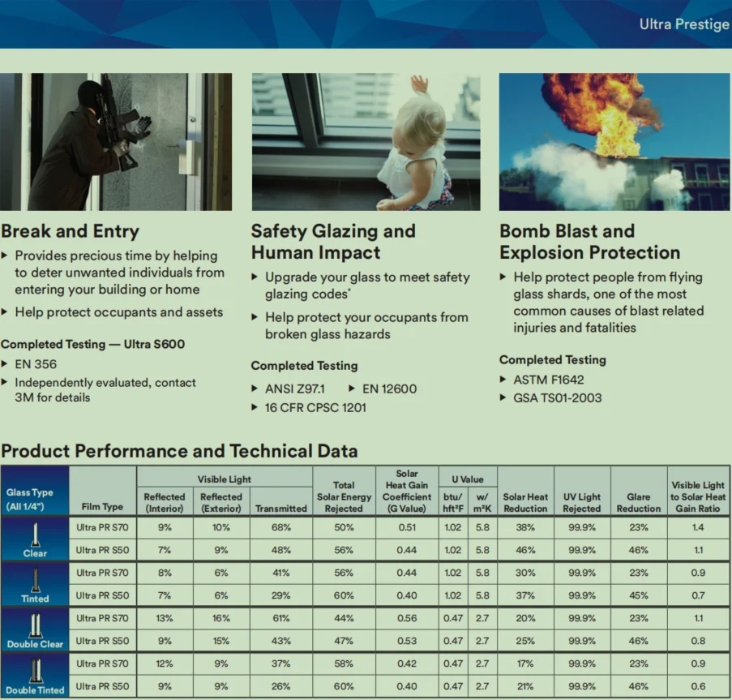Open the building explosion photo

(x=614, y=142)
